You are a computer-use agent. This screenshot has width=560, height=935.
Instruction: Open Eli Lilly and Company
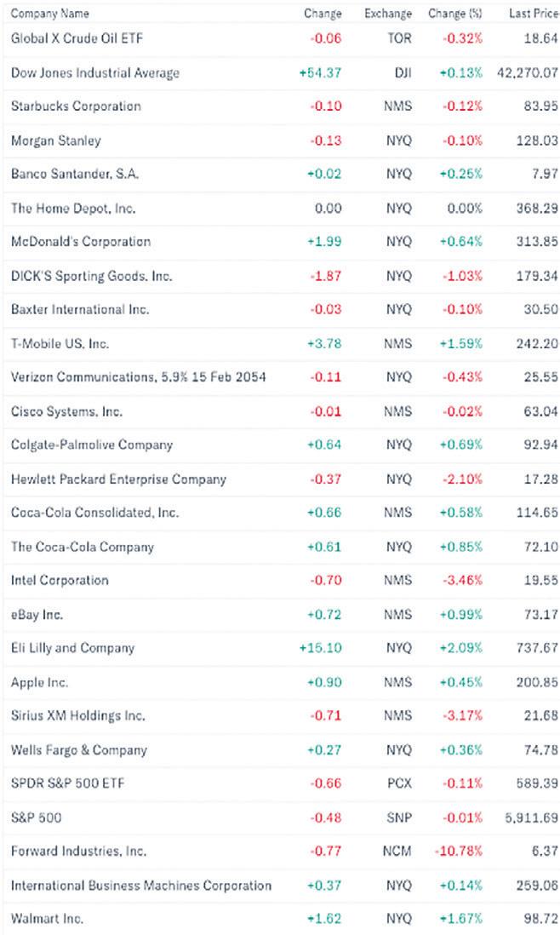[73, 648]
